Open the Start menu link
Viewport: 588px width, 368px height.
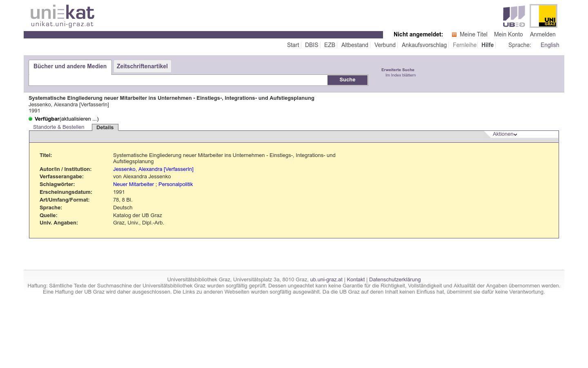293,45
